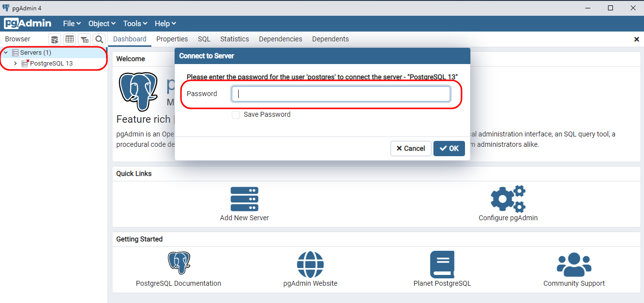The width and height of the screenshot is (644, 303).
Task: Click the pgAdmin logo in the header
Action: 27,23
